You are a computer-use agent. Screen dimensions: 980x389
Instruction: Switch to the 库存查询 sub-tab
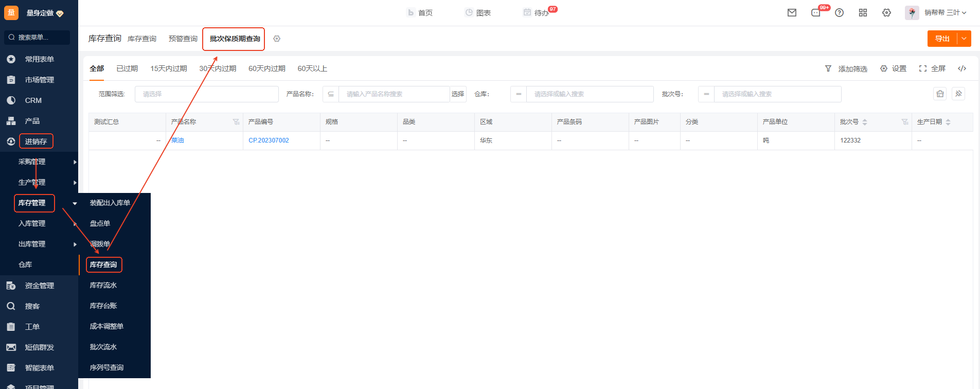pos(142,39)
